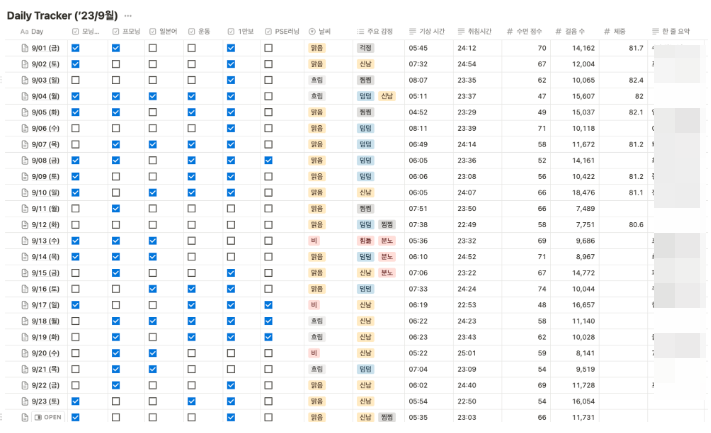
Task: Click the number # icon beside 수면 점수
Action: click(510, 32)
